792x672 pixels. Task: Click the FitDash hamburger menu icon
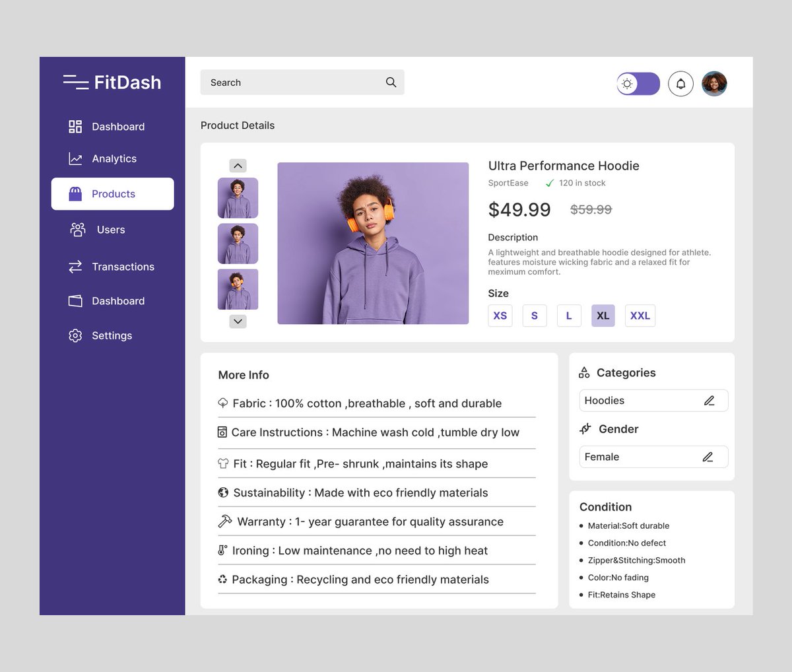click(x=76, y=82)
